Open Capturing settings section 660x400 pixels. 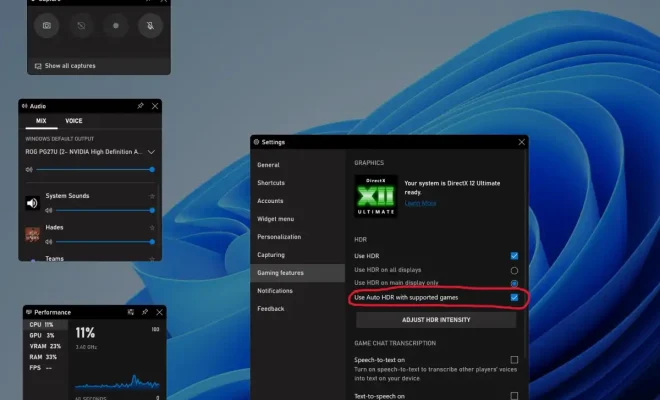click(x=297, y=255)
